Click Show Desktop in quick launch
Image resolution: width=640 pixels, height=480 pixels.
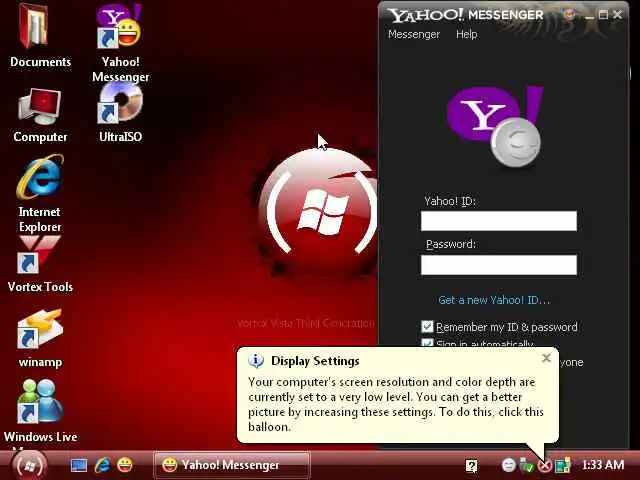coord(79,465)
